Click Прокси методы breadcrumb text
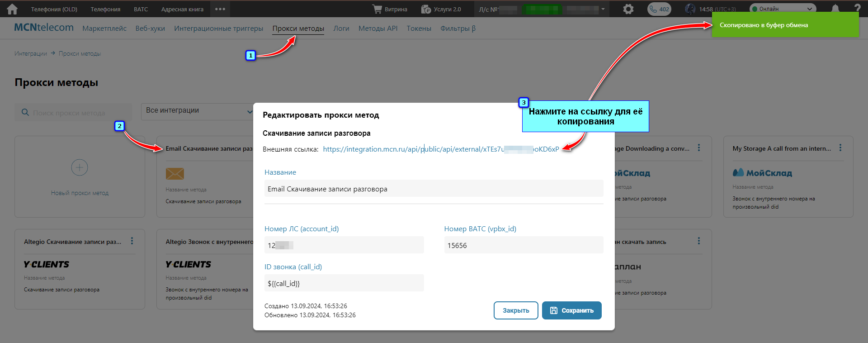 point(80,53)
